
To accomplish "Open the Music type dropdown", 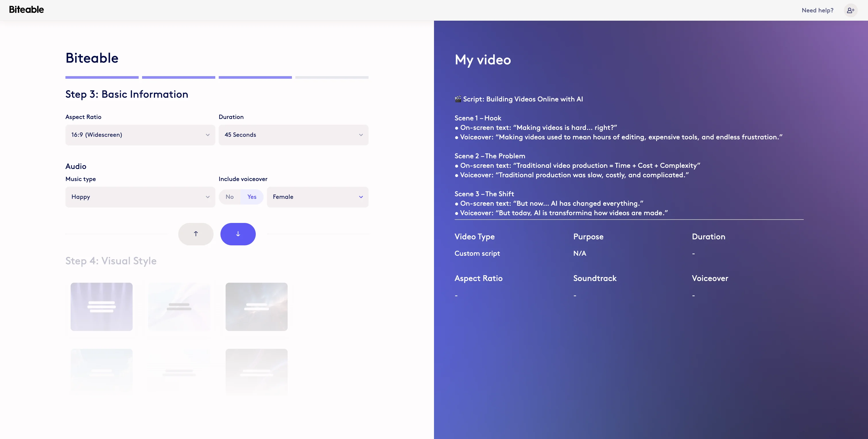I will tap(140, 197).
